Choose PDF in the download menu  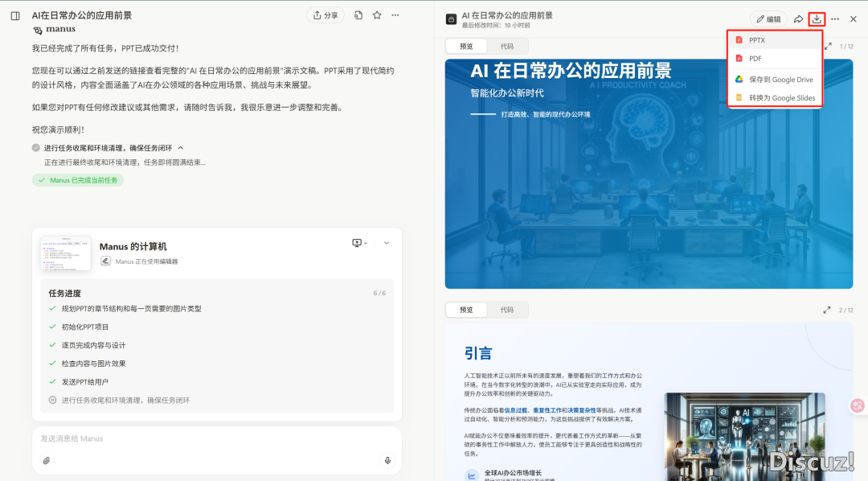(755, 59)
